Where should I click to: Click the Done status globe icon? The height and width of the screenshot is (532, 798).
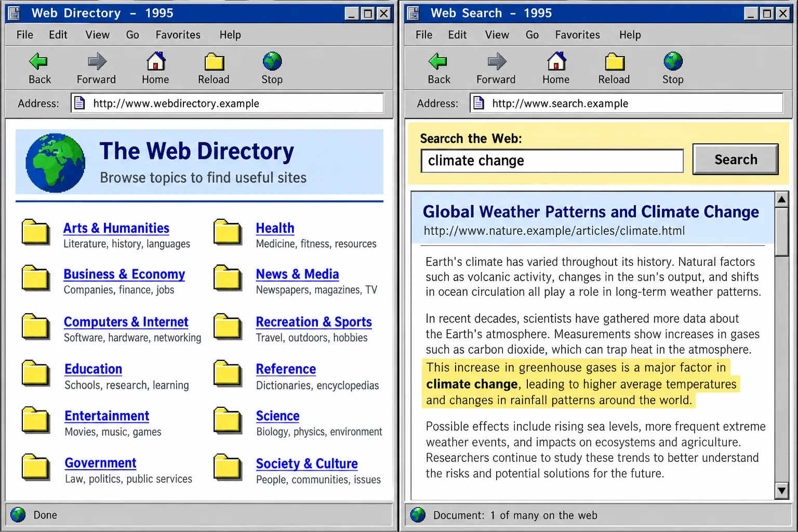point(18,515)
